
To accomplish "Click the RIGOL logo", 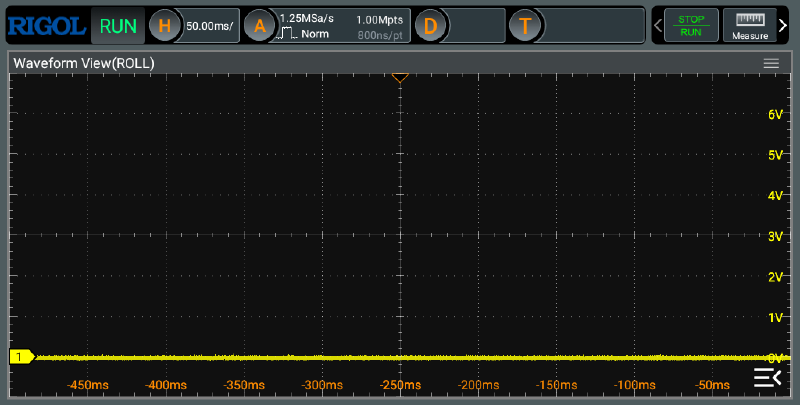I will [46, 26].
